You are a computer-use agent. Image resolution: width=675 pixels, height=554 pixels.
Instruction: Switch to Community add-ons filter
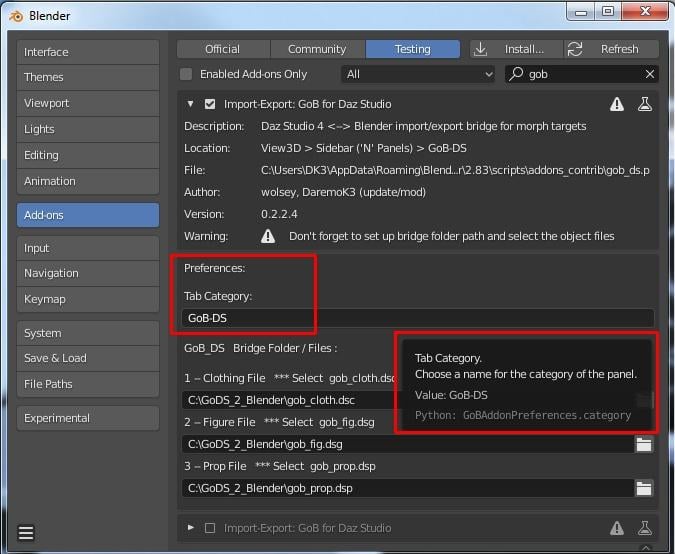click(x=318, y=49)
